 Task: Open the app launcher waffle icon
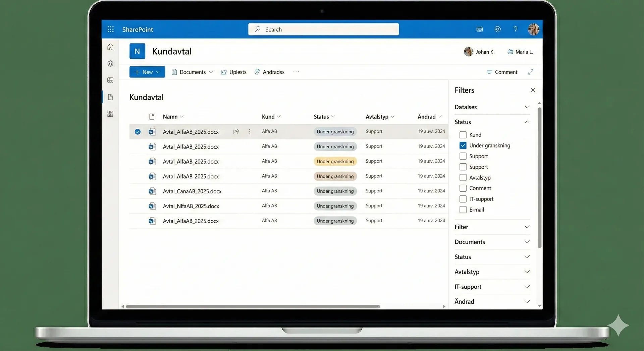110,30
